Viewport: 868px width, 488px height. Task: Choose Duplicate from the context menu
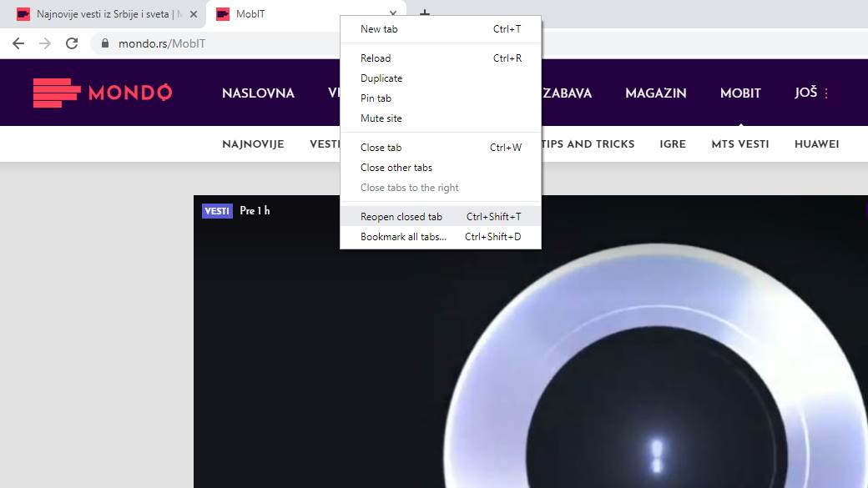pyautogui.click(x=381, y=78)
